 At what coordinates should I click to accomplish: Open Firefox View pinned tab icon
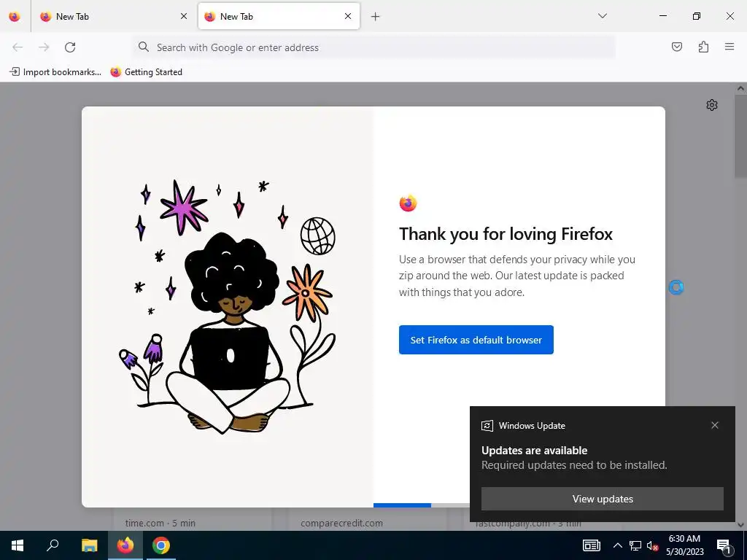(15, 16)
